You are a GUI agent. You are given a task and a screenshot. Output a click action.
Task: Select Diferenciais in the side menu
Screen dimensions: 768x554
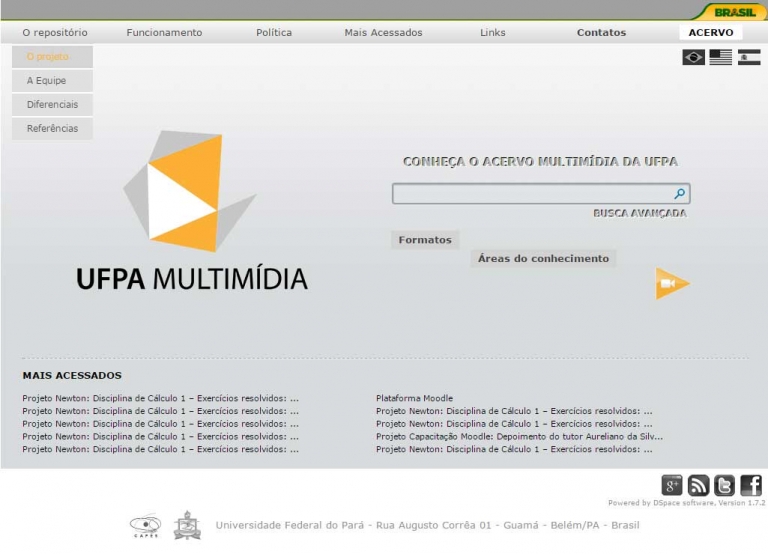pos(52,105)
